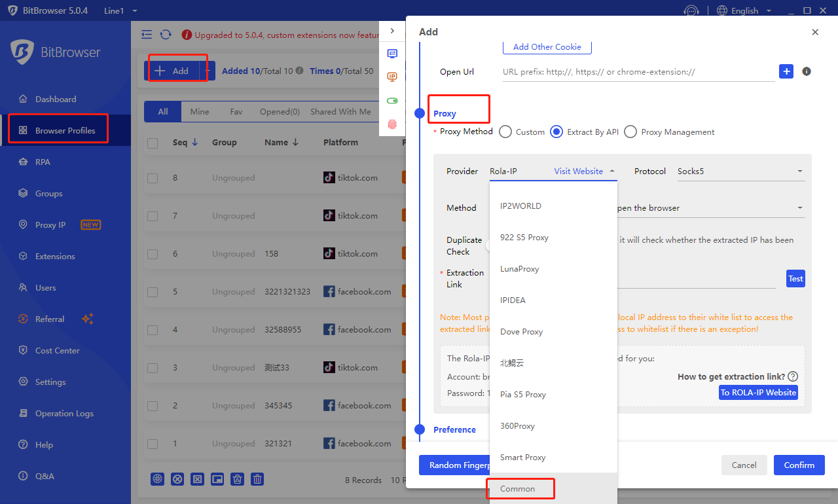
Task: View Operation Logs
Action: tap(64, 413)
